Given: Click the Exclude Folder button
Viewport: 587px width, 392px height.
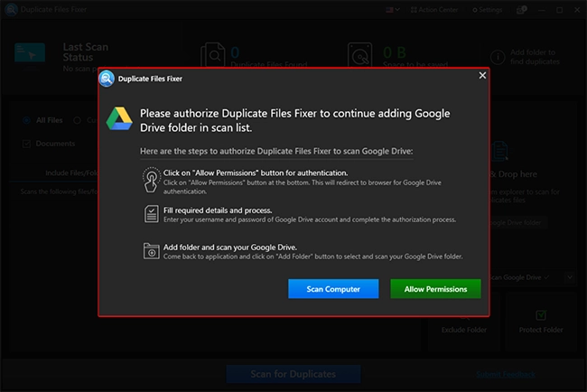Looking at the screenshot, I should coord(464,322).
